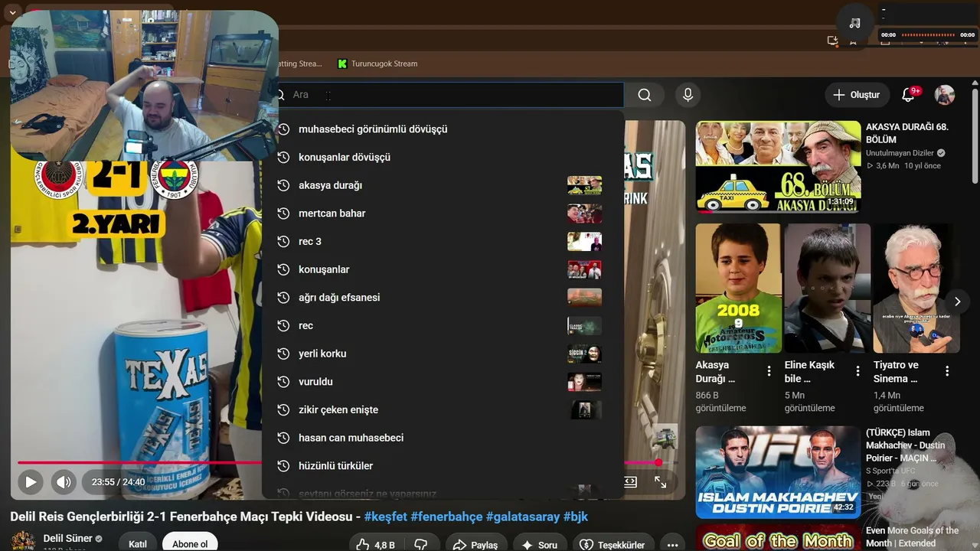Show next shorts with right chevron arrow
The width and height of the screenshot is (980, 551).
tap(957, 302)
